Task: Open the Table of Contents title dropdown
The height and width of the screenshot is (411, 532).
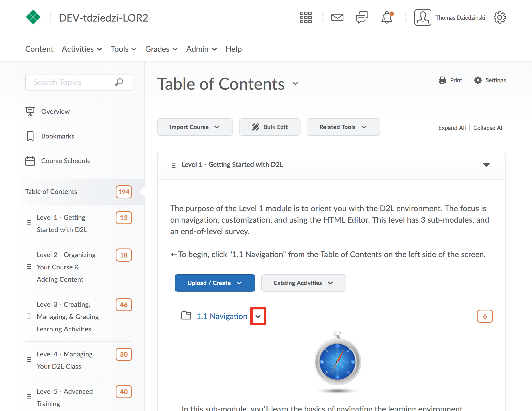Action: pyautogui.click(x=295, y=84)
